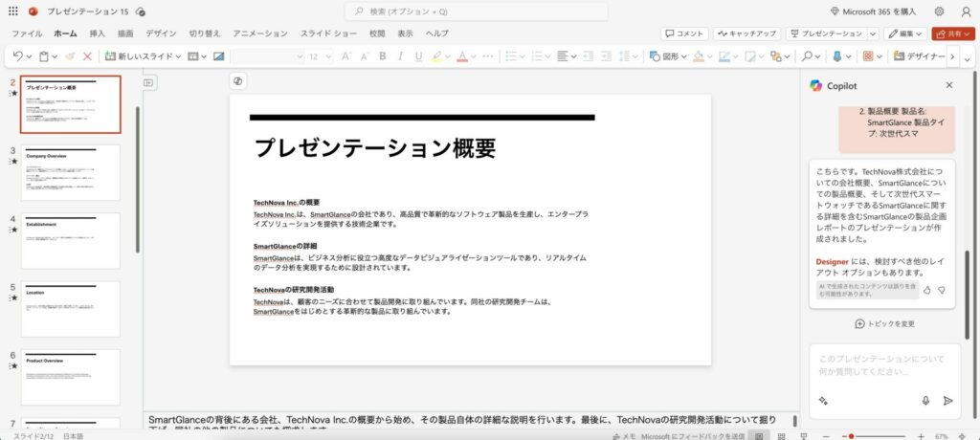Select the Format Painter brush icon
The height and width of the screenshot is (440, 980).
(x=70, y=56)
